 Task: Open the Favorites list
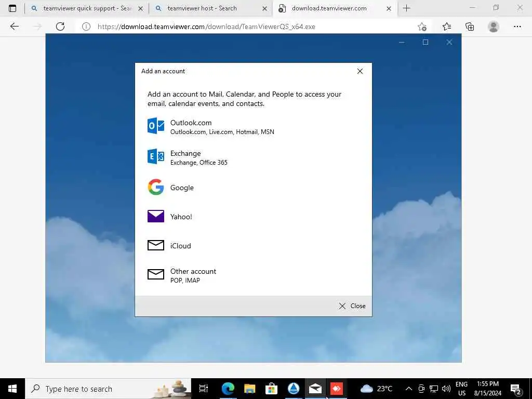pos(446,26)
